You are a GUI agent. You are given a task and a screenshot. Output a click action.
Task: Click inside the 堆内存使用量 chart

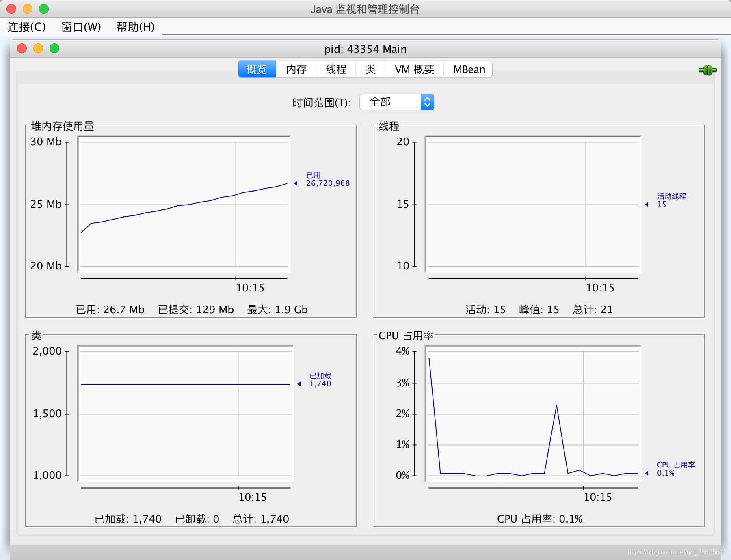click(184, 204)
